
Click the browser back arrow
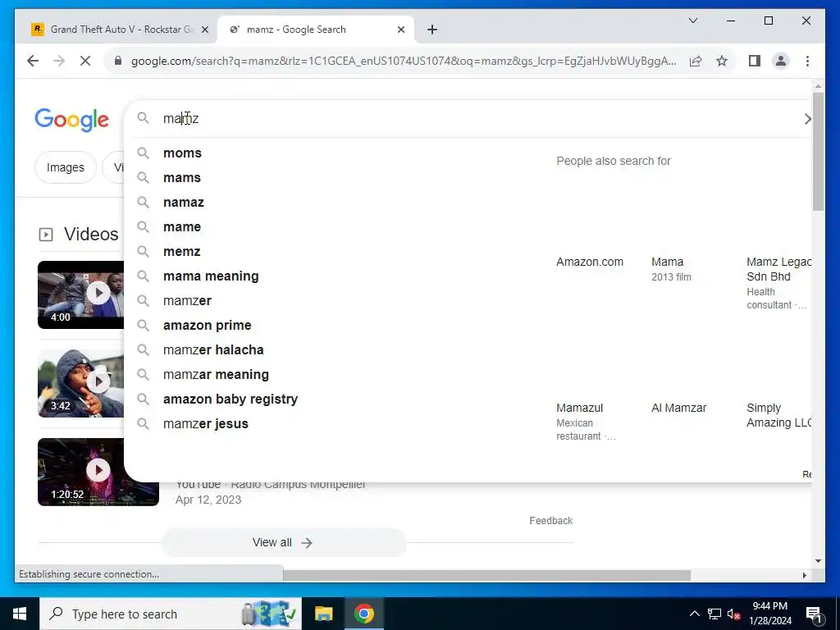click(x=33, y=61)
